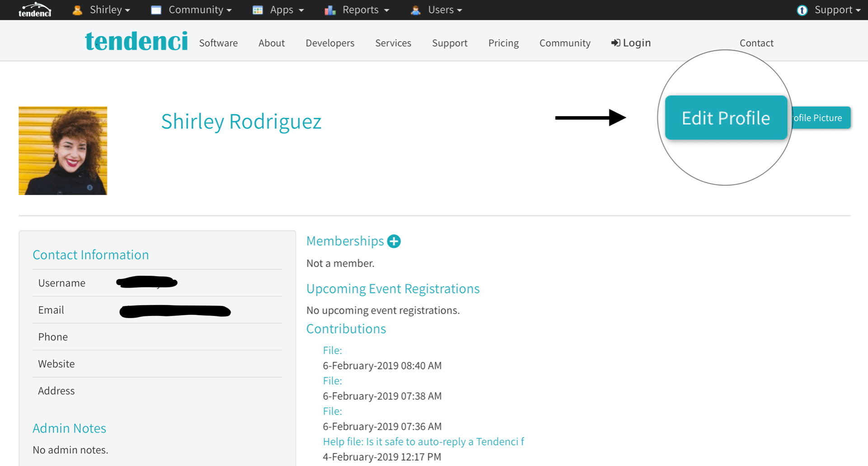
Task: Click 'No upcoming event registrations.' text
Action: pos(383,310)
